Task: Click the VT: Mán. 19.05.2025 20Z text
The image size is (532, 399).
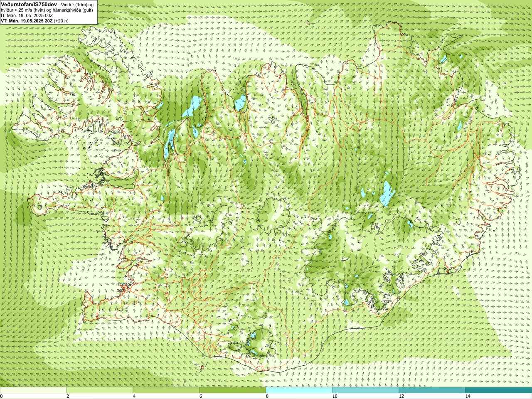Action: coord(27,20)
